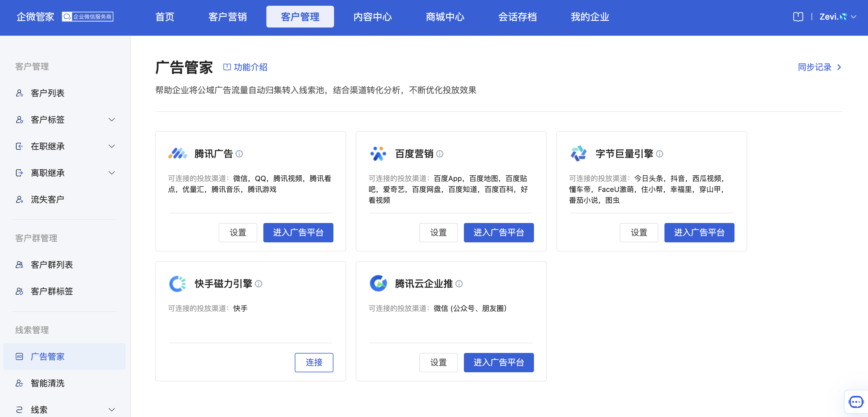Click 设置 on the 腾讯广告 card
868x417 pixels.
[x=238, y=233]
